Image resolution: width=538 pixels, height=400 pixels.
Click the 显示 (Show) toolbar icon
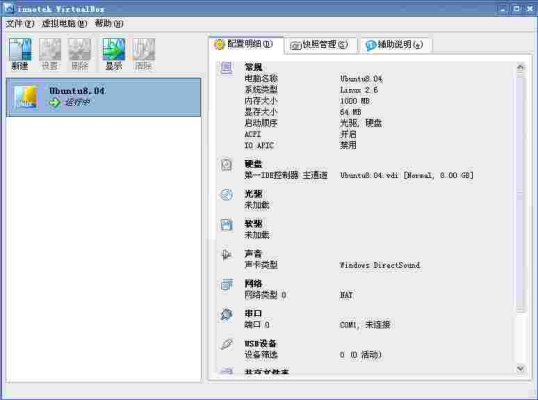tap(114, 54)
